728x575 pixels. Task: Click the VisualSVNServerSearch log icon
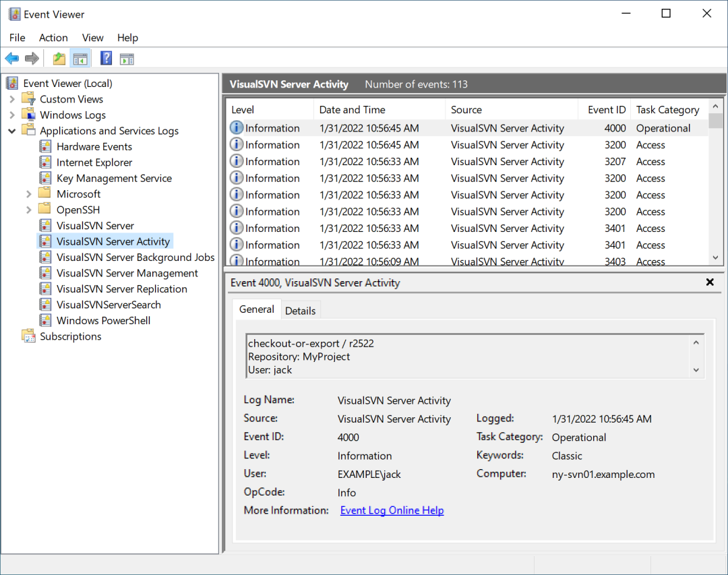[x=46, y=304]
